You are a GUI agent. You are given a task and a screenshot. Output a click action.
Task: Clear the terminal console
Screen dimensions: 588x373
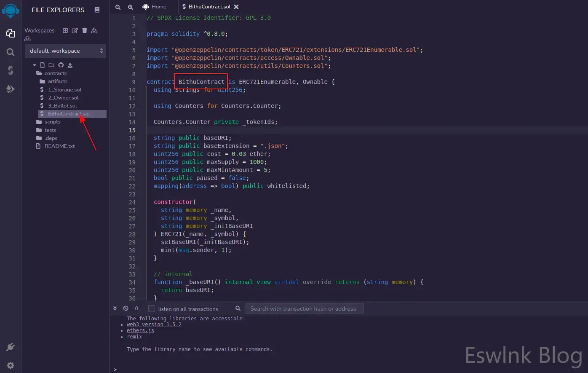(126, 309)
